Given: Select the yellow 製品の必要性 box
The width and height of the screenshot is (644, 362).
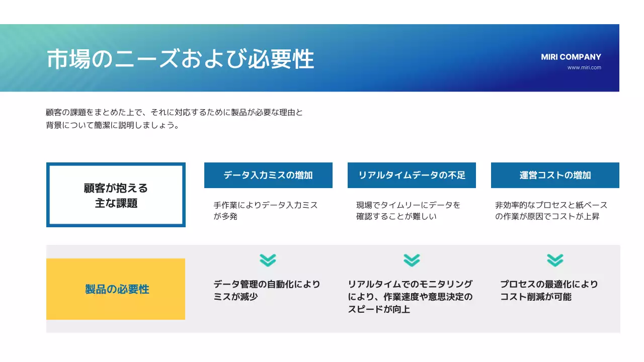Looking at the screenshot, I should [116, 289].
